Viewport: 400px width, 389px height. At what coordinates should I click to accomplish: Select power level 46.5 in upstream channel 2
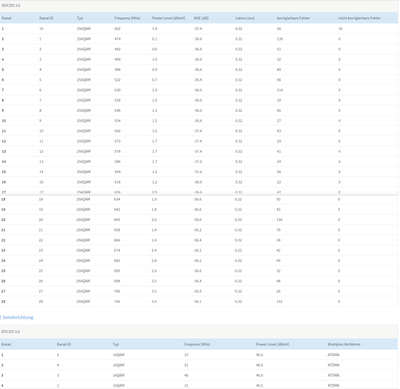click(260, 365)
